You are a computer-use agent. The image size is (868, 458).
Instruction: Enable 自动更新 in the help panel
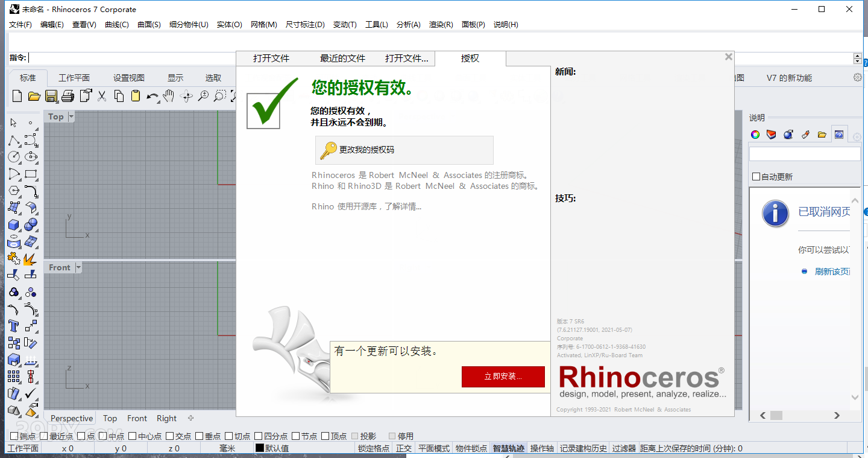click(x=755, y=176)
